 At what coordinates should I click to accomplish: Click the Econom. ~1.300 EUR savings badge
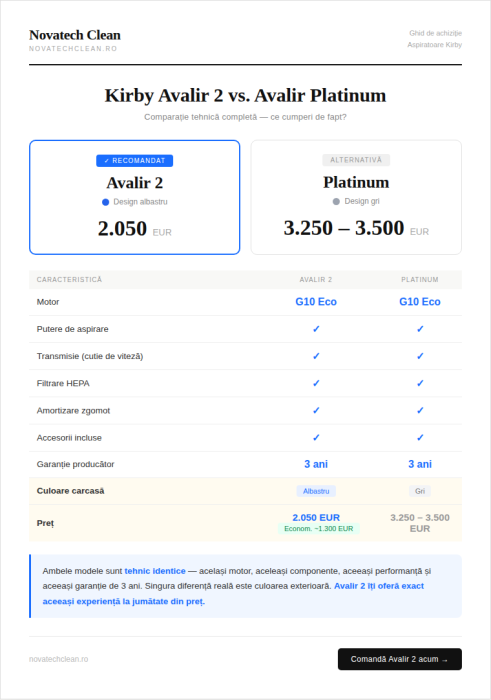pos(319,529)
